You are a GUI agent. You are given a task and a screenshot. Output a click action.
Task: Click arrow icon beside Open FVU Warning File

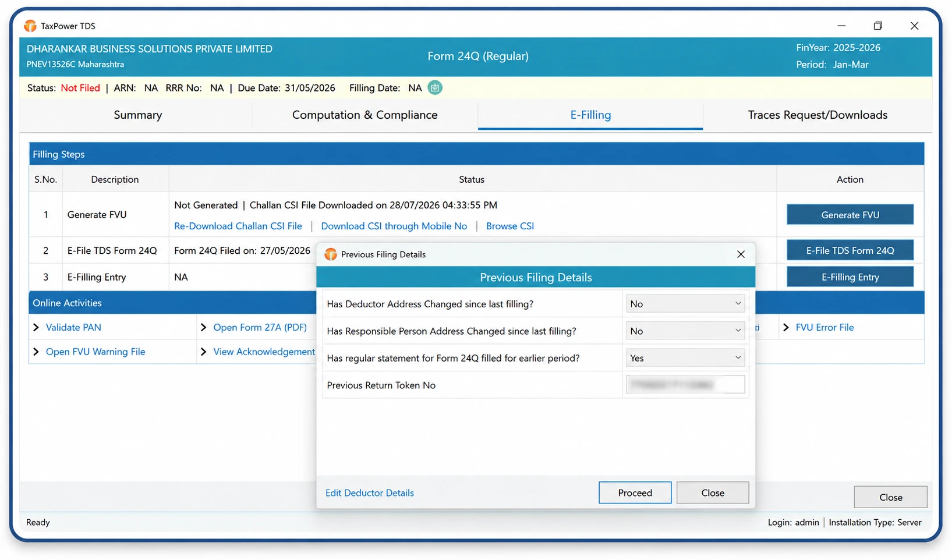tap(36, 352)
